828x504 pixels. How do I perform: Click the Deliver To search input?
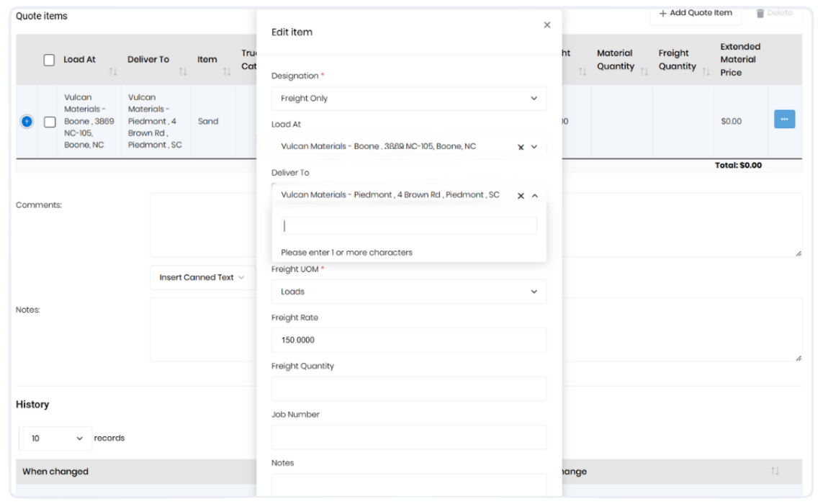pyautogui.click(x=409, y=225)
